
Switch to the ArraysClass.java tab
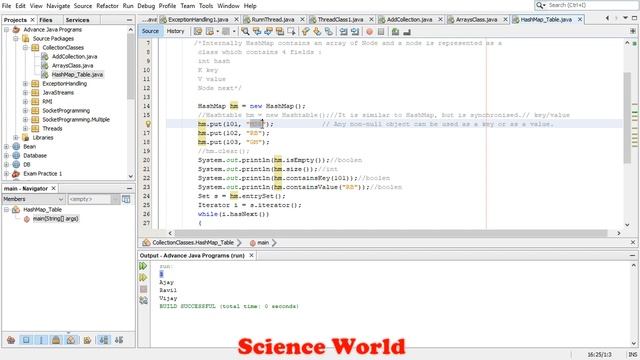click(476, 20)
